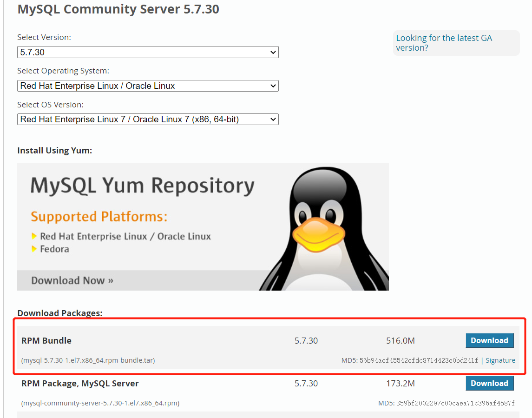Open the Select OS Version dropdown
The image size is (532, 418).
click(x=148, y=119)
